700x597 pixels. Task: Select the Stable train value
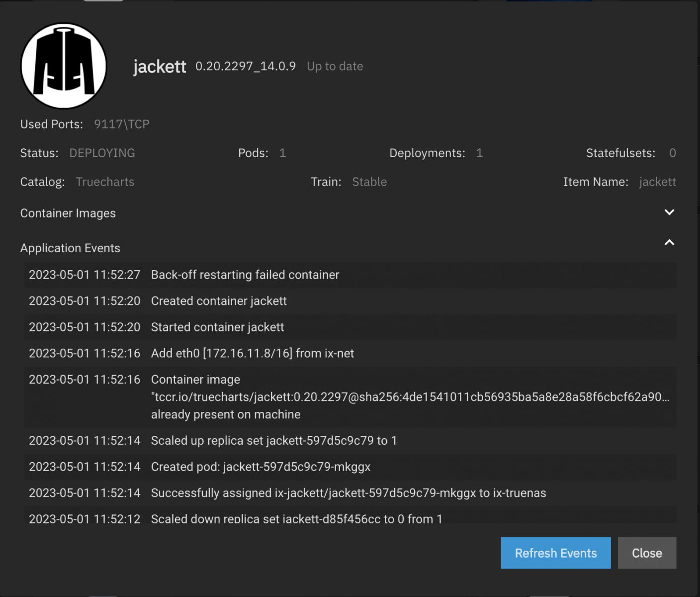click(369, 182)
